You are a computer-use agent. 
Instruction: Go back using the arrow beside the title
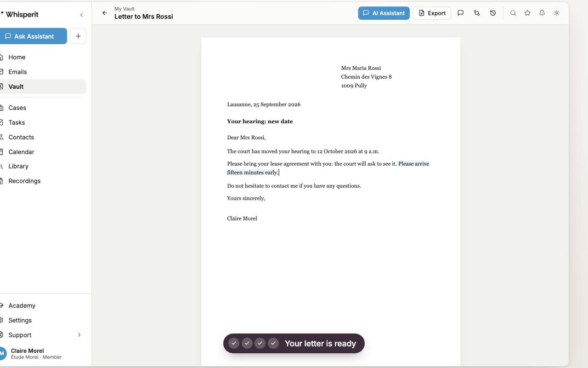point(105,13)
